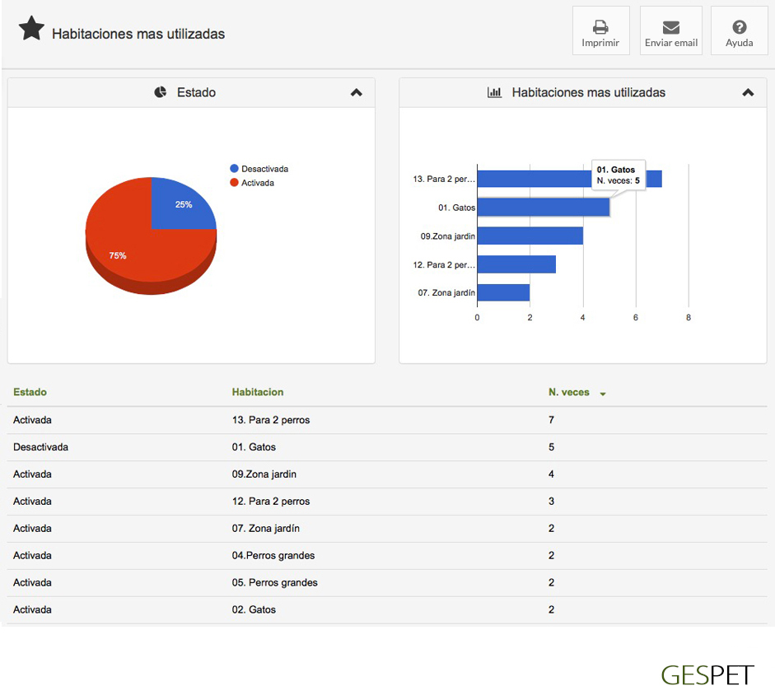Collapse the Estado panel with chevron

click(356, 92)
